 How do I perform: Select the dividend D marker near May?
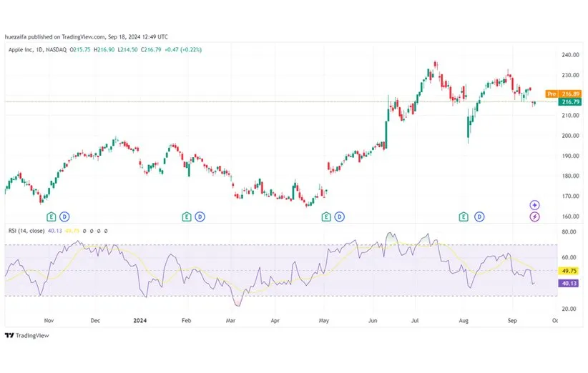coord(339,216)
